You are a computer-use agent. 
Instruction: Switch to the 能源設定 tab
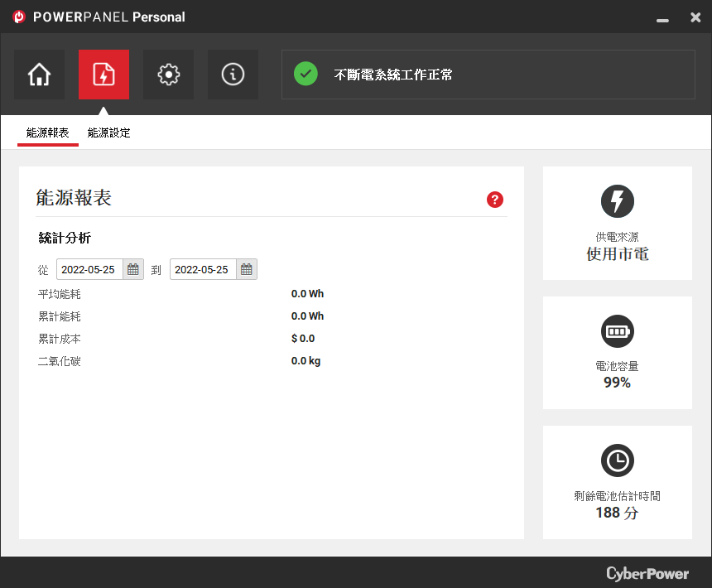109,133
